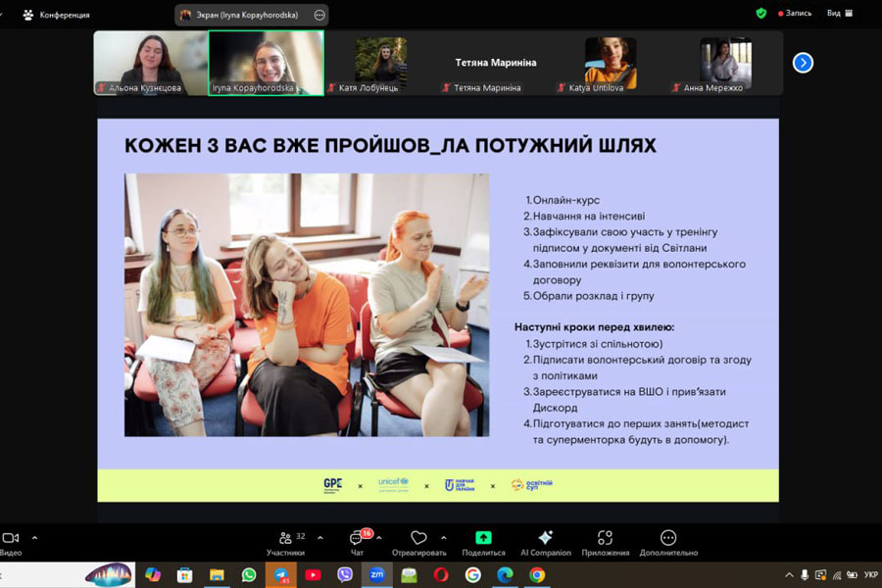Toggle the Видео camera on or off

click(x=11, y=538)
